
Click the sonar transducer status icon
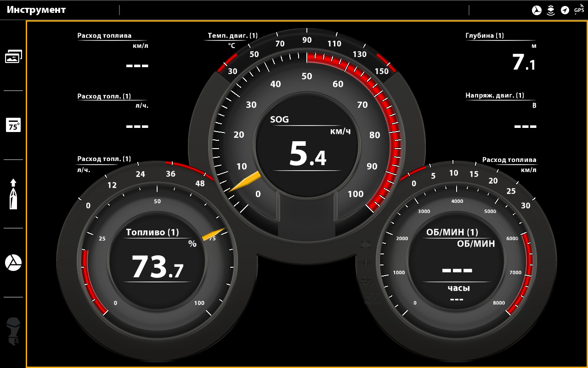(550, 10)
